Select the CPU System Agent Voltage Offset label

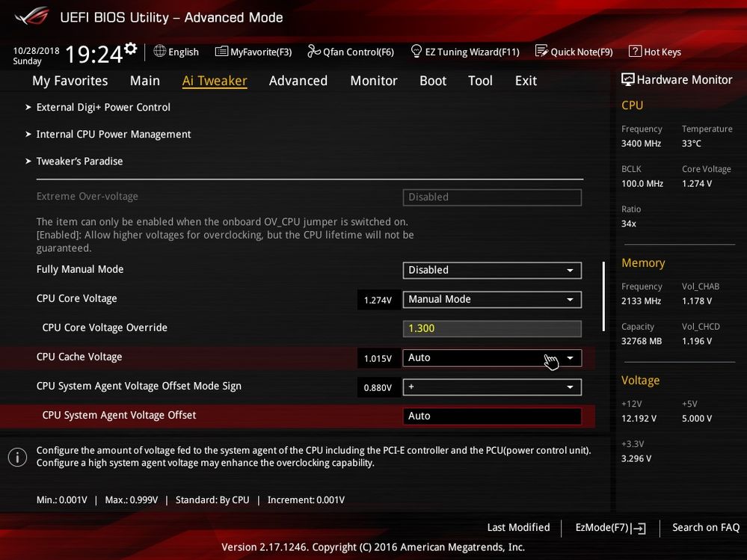[119, 415]
